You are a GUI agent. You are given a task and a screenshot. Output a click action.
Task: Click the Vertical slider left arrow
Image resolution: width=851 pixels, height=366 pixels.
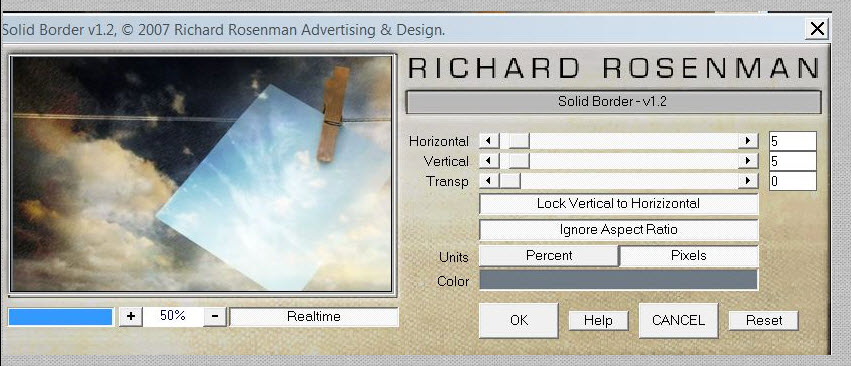(x=489, y=161)
